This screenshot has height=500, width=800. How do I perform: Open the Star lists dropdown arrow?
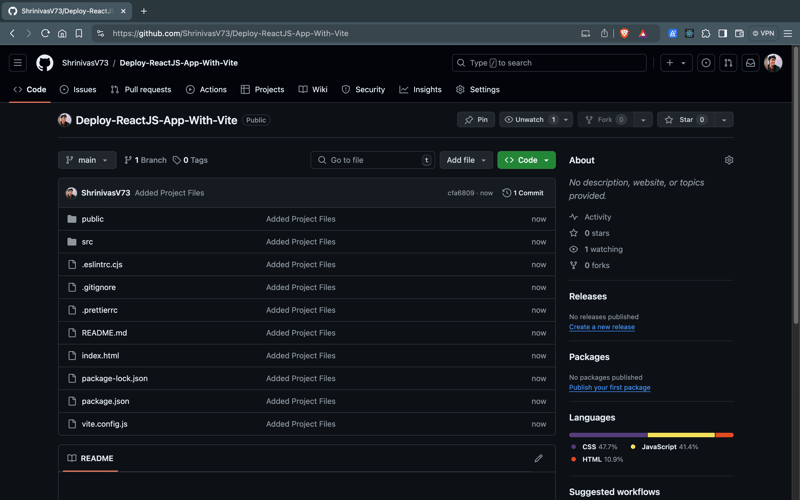(724, 119)
